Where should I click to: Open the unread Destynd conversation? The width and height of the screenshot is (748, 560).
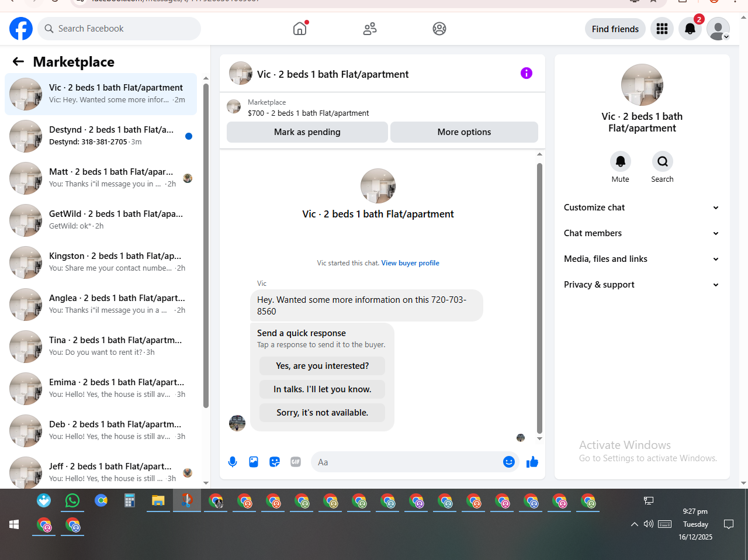pos(101,136)
